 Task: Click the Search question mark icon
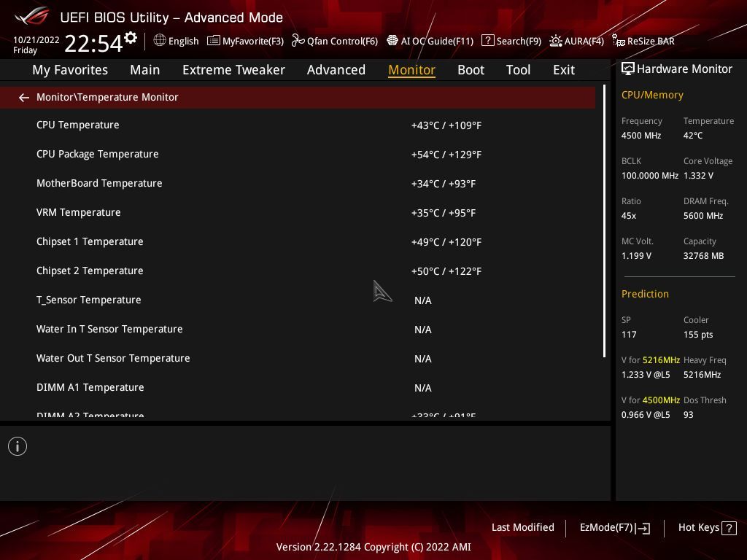(488, 41)
